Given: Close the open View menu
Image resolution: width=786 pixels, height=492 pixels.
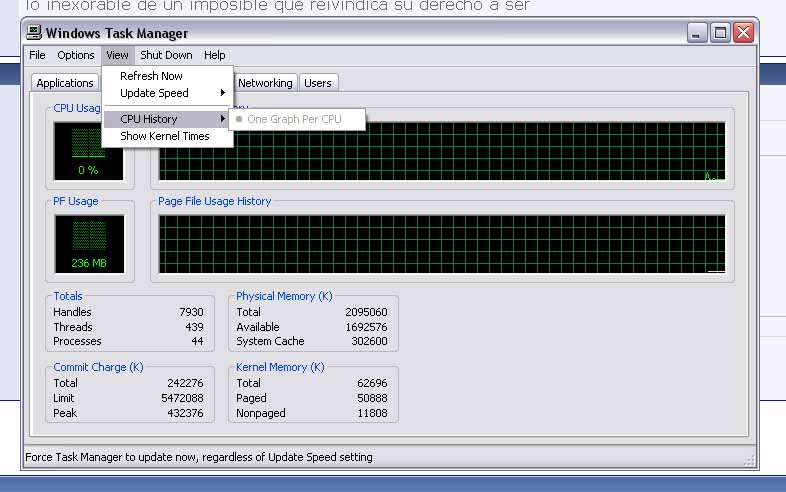Looking at the screenshot, I should (x=117, y=55).
